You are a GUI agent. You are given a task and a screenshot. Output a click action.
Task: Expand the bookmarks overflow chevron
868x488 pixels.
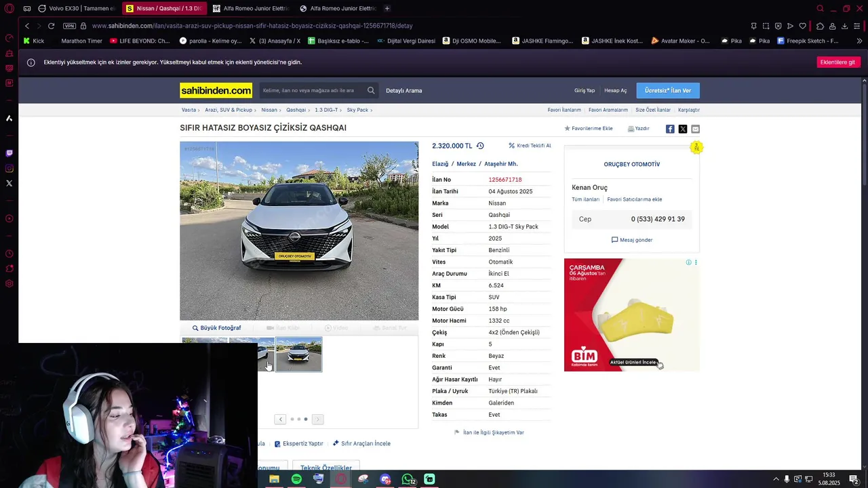pyautogui.click(x=859, y=41)
